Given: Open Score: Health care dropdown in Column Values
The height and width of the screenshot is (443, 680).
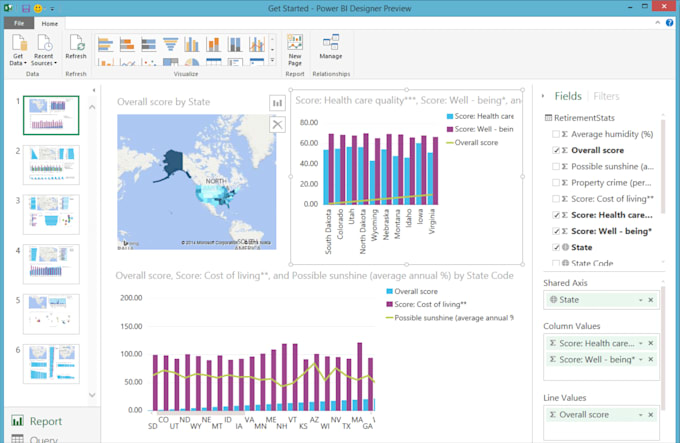Looking at the screenshot, I should (641, 343).
